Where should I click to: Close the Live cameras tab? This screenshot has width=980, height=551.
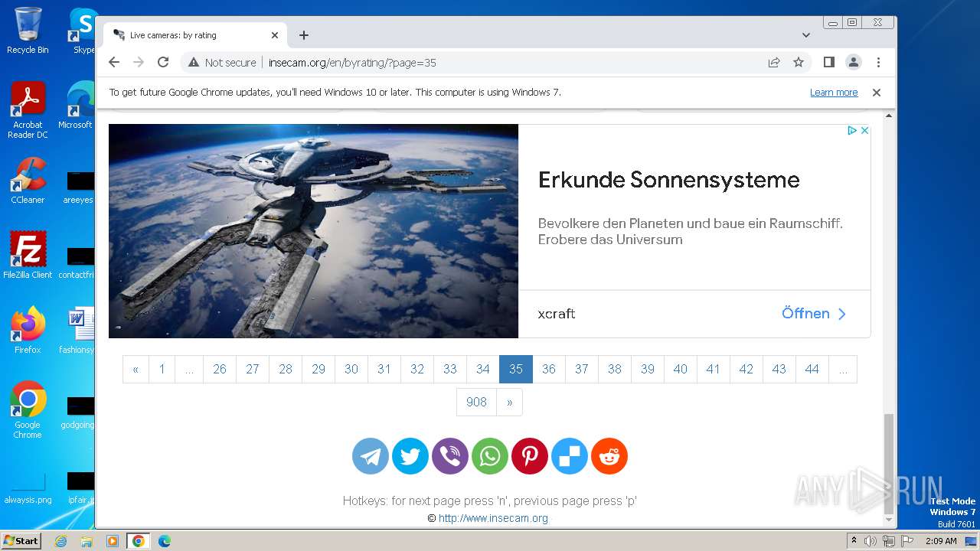click(275, 35)
